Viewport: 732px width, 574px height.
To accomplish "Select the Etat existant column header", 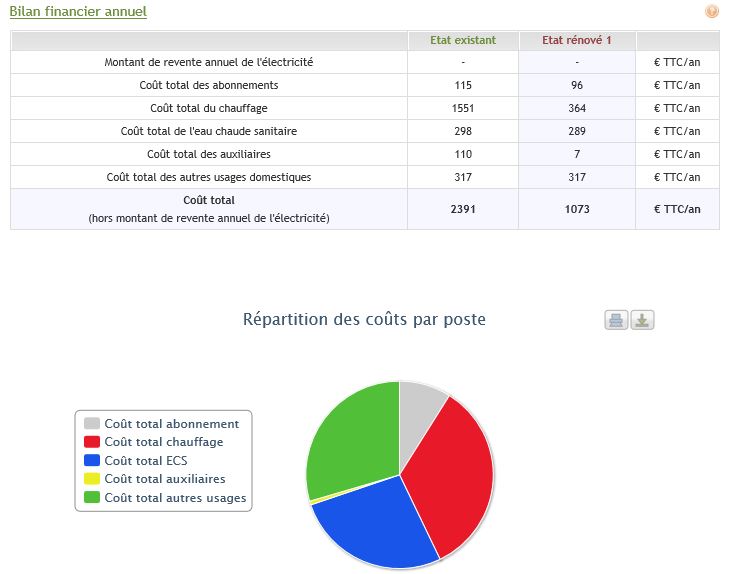I will (463, 40).
